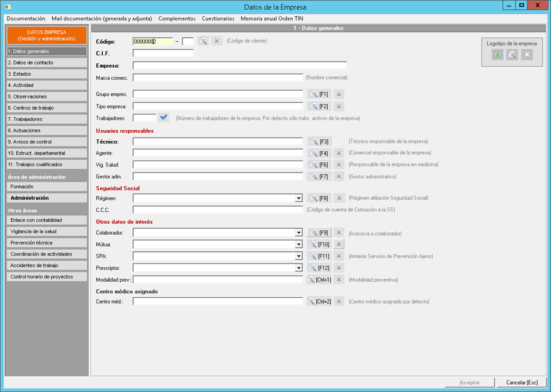Open Vigilancia de la salud area

(x=46, y=231)
